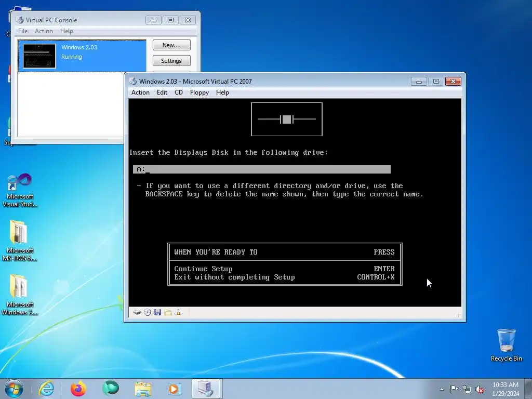Click the Virtual PC window title bar icon
Viewport: 532px width, 399px height.
[133, 82]
